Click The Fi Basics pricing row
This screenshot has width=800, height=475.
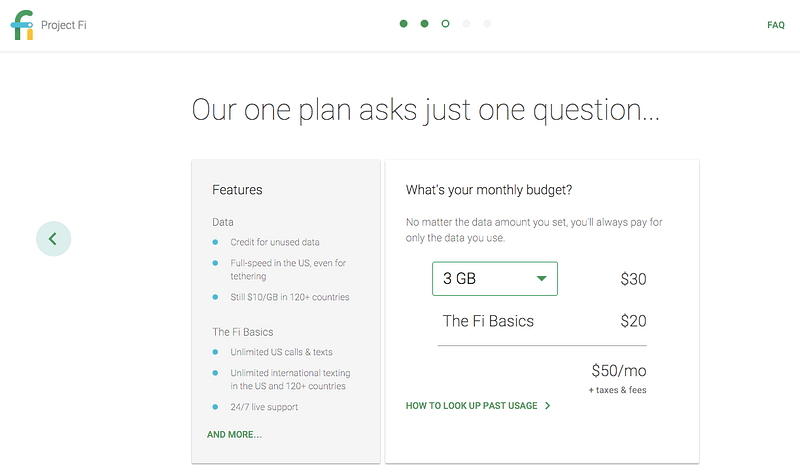544,321
